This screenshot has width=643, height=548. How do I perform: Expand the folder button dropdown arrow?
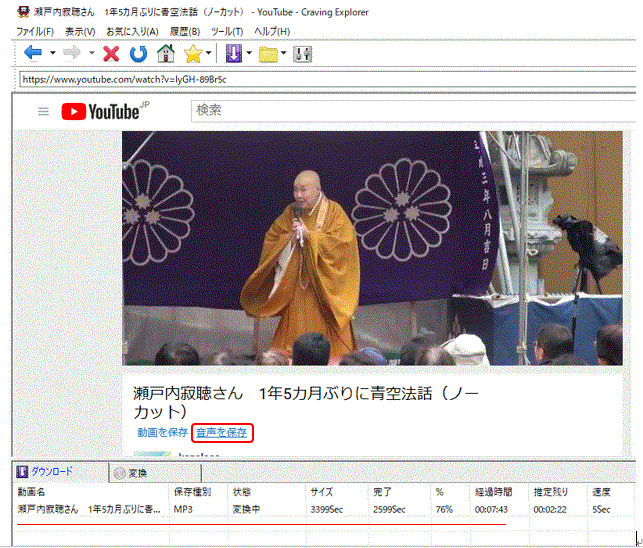click(283, 53)
